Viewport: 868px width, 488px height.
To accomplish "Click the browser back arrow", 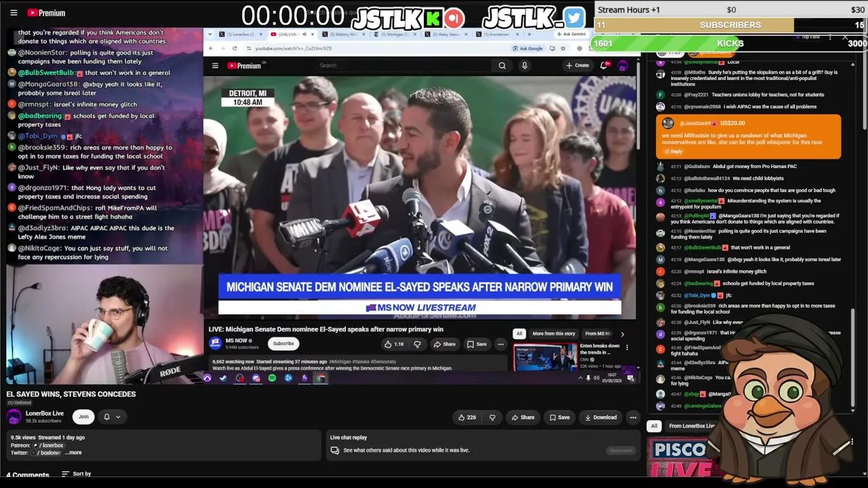I will click(211, 48).
